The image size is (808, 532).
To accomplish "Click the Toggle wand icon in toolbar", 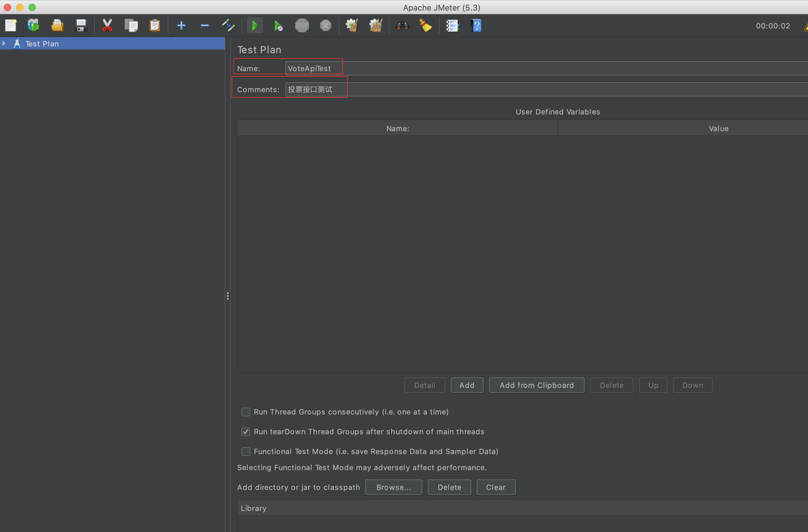I will point(228,26).
